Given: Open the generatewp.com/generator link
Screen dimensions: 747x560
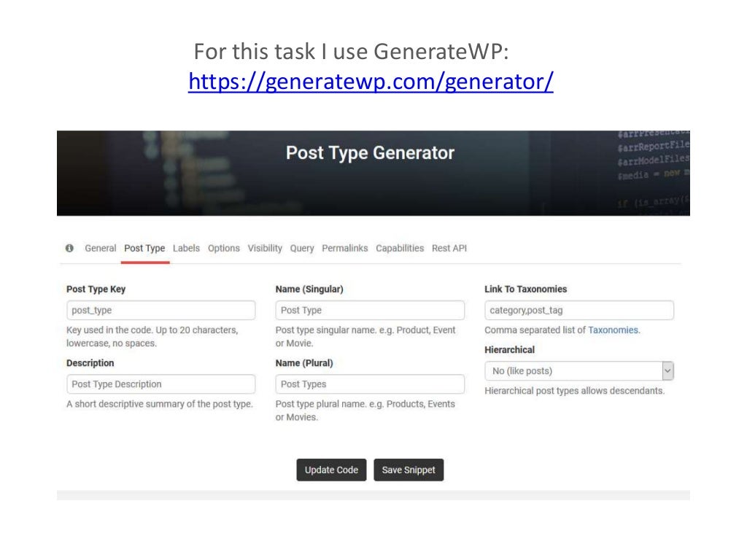Looking at the screenshot, I should click(371, 81).
